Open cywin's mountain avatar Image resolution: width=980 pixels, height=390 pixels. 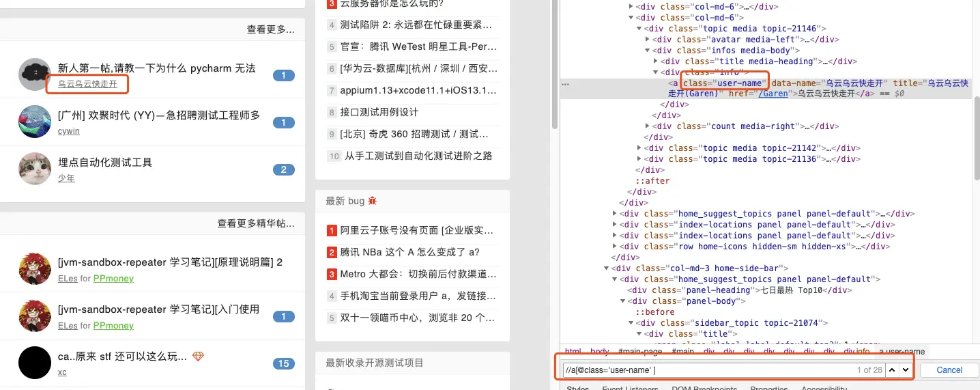coord(35,122)
